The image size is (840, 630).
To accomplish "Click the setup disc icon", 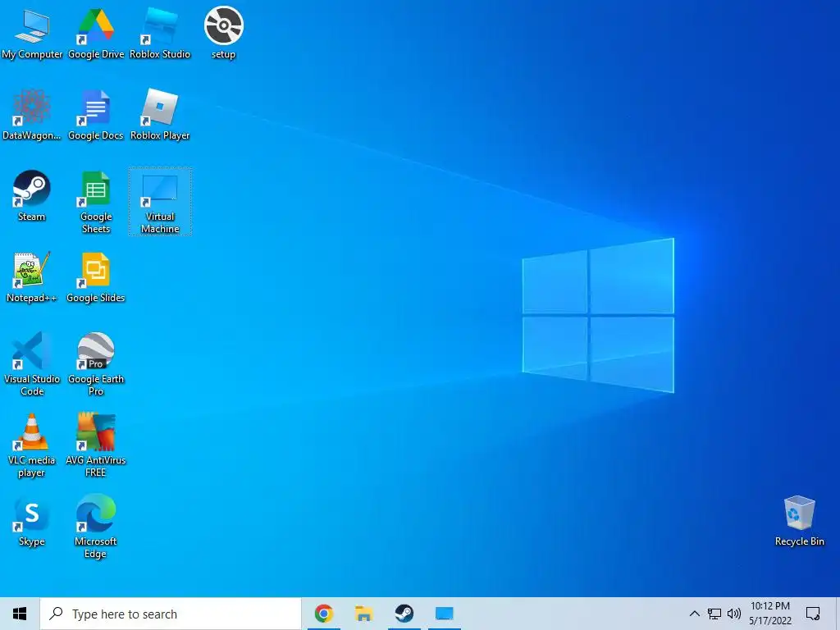I will click(x=223, y=32).
